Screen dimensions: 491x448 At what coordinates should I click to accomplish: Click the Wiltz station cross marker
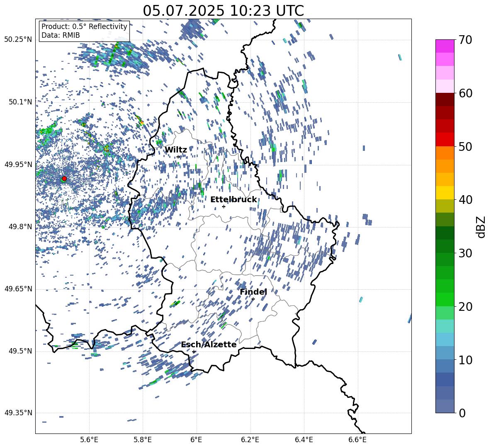click(178, 157)
